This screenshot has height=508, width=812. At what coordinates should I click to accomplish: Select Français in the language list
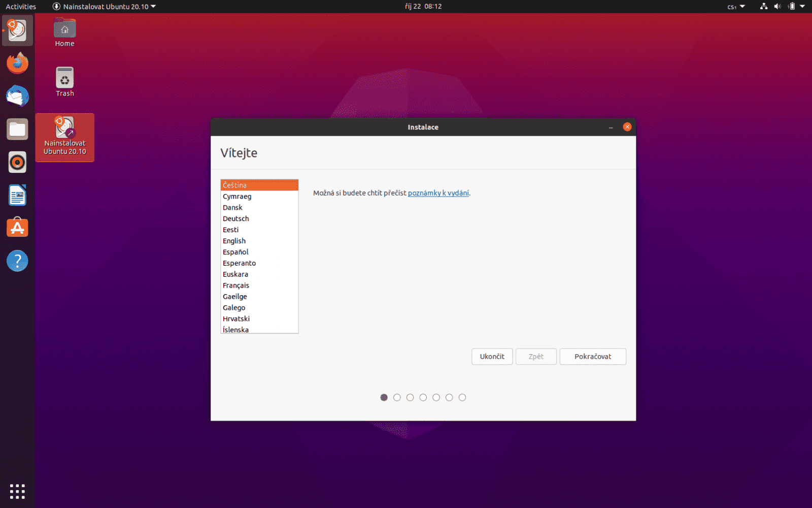click(235, 285)
